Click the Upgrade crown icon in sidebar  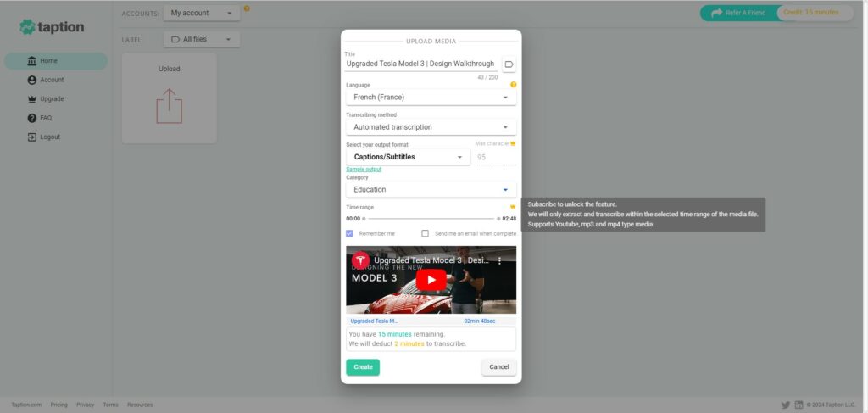[31, 99]
